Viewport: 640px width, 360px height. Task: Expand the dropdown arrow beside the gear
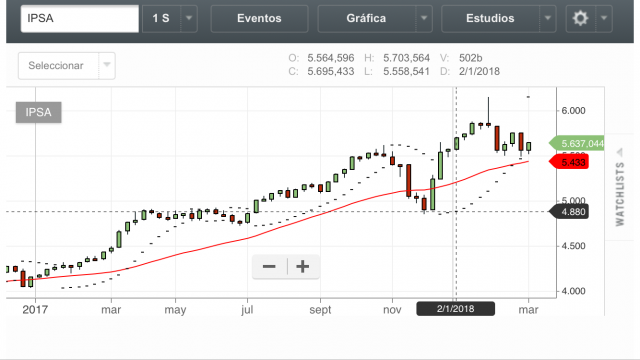(604, 18)
